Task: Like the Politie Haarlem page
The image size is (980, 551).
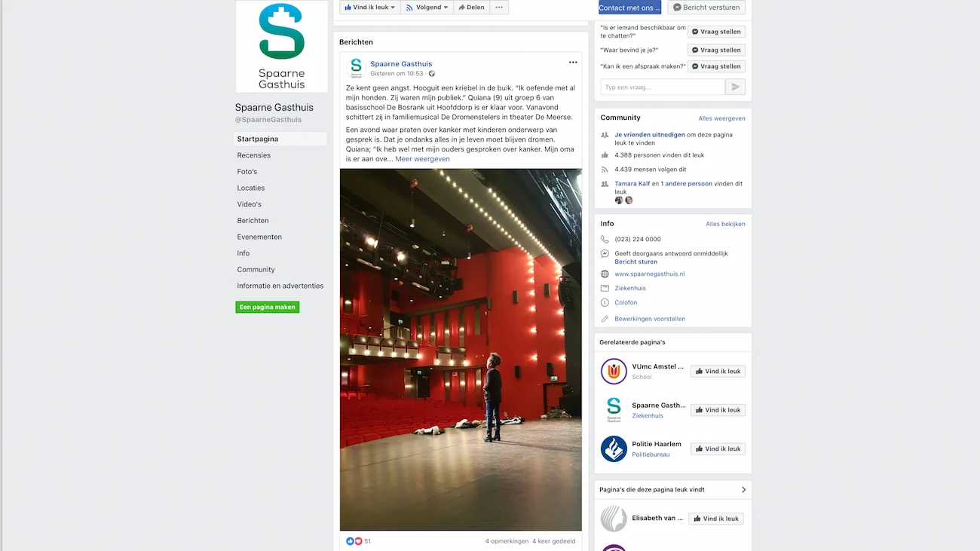Action: (718, 448)
